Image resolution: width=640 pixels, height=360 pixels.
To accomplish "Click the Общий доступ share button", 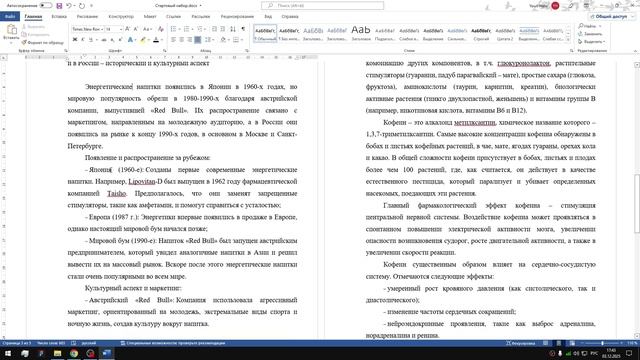I will point(611,16).
